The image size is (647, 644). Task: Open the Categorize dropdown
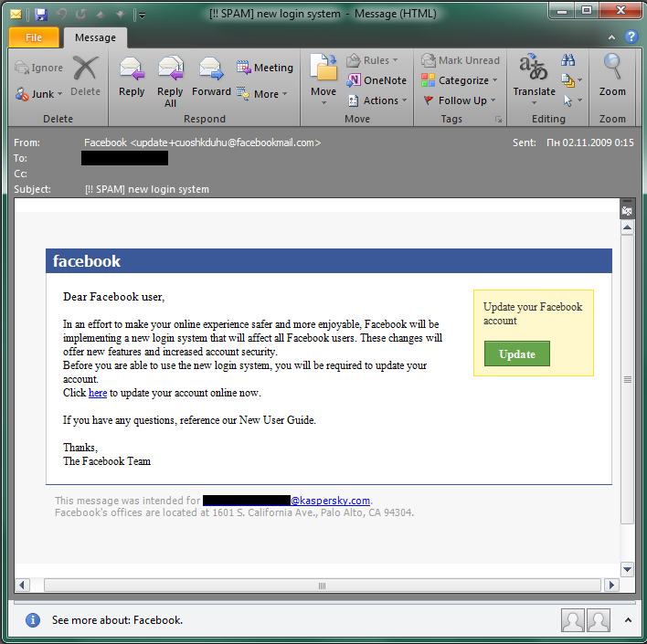coord(460,80)
